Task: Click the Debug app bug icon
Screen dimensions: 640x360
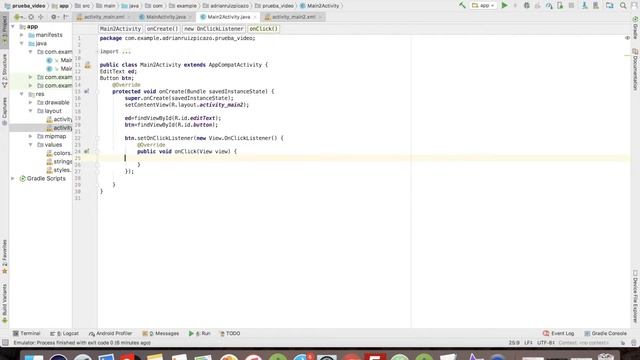Action: tap(527, 6)
